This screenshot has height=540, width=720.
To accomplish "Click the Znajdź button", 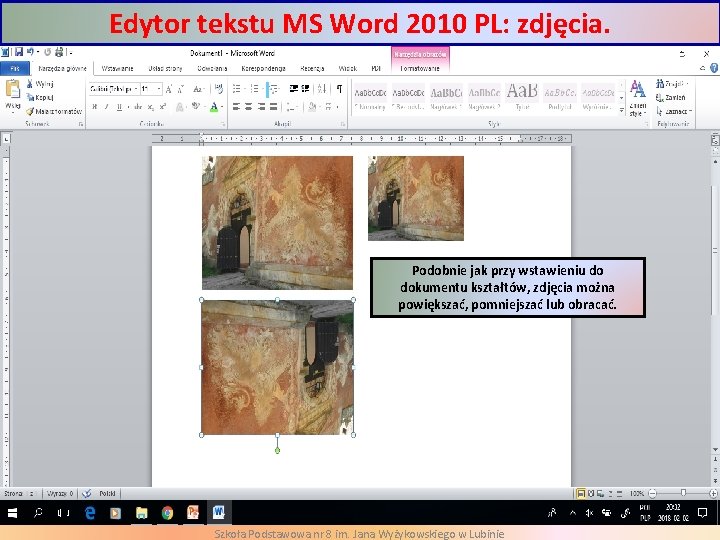I will click(672, 84).
